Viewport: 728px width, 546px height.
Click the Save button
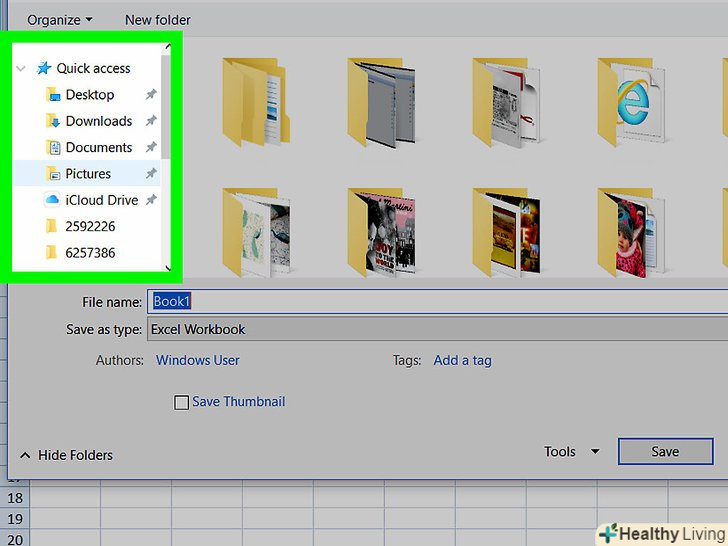click(665, 452)
